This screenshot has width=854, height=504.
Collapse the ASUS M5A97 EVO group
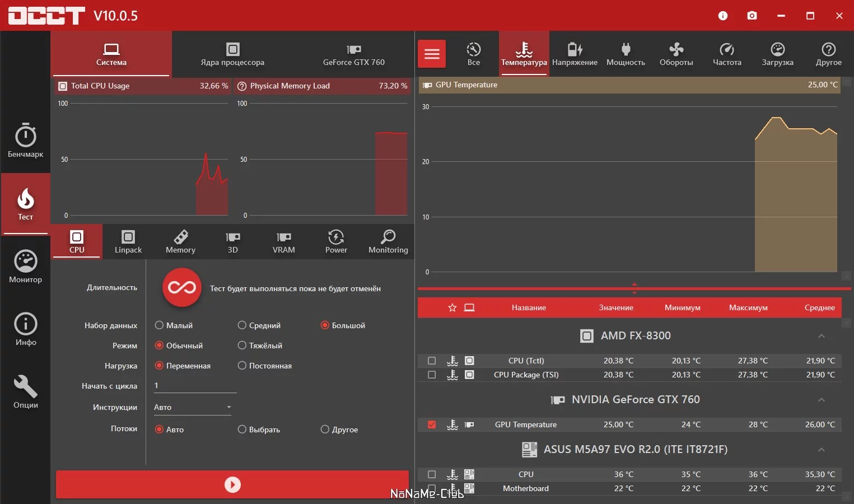[822, 450]
